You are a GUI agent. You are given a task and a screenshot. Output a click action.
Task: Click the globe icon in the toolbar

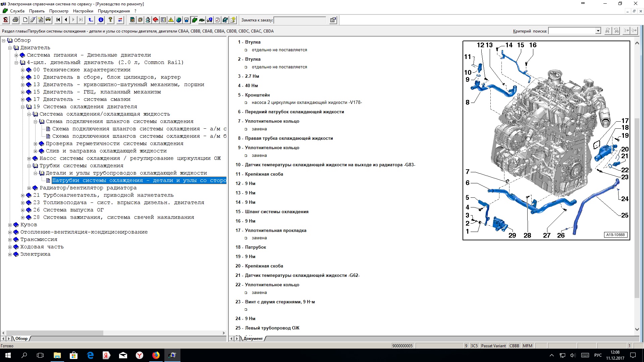point(179,20)
